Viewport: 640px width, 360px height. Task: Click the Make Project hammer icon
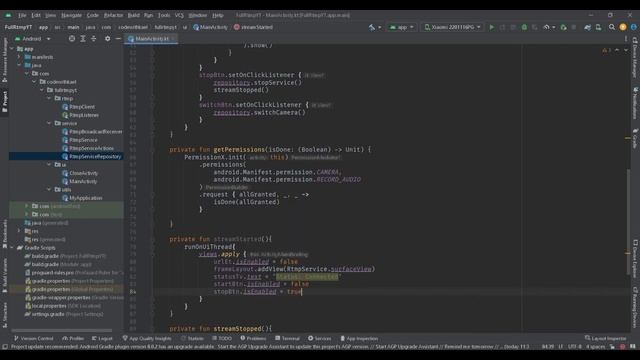372,27
